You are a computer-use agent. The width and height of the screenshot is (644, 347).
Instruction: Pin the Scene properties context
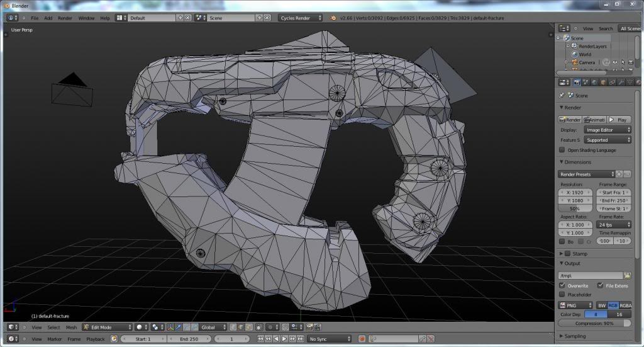pos(562,95)
